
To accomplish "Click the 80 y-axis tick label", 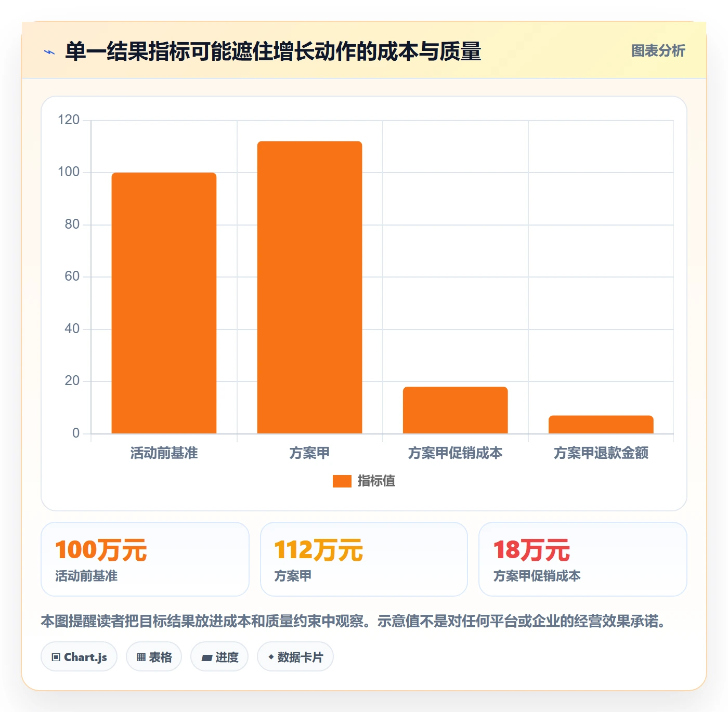I will coord(72,225).
